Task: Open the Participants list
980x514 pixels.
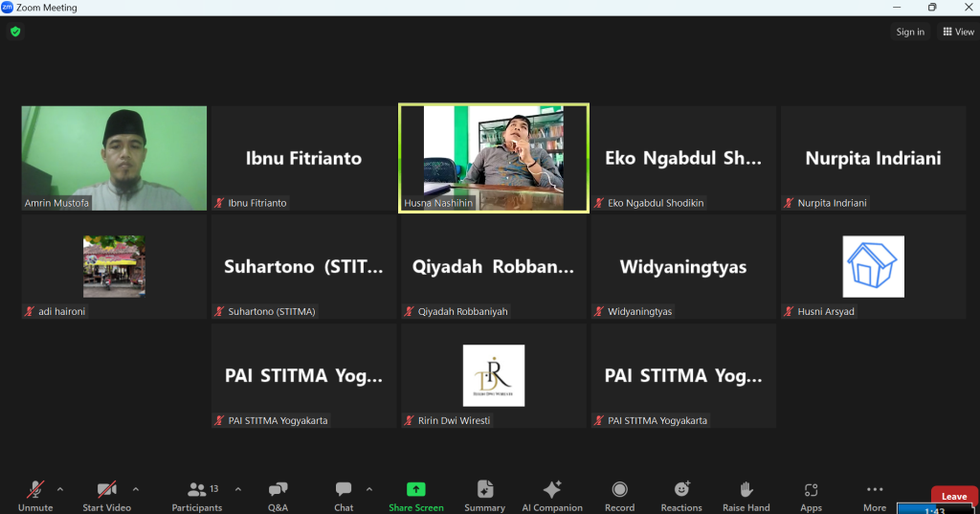Action: coord(197,495)
